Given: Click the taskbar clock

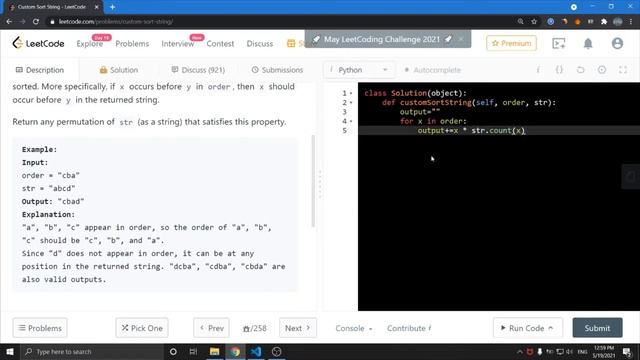Looking at the screenshot, I should pyautogui.click(x=603, y=351).
